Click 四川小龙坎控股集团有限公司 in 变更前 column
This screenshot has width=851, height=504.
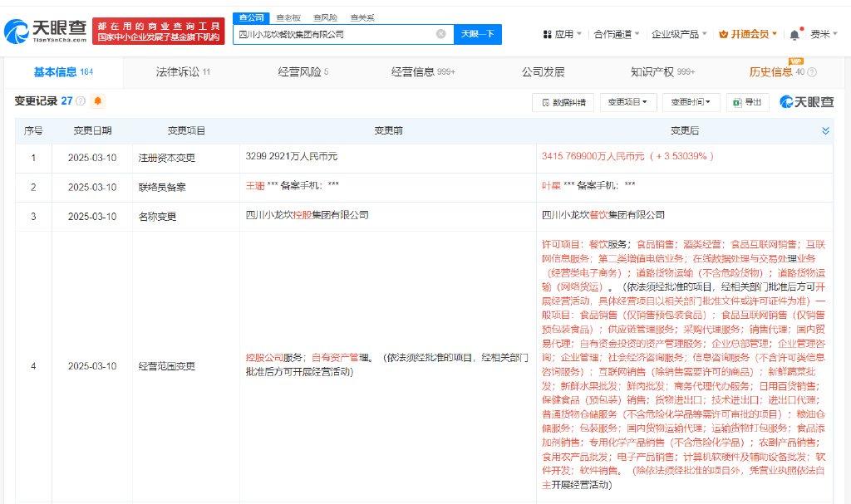pyautogui.click(x=307, y=215)
